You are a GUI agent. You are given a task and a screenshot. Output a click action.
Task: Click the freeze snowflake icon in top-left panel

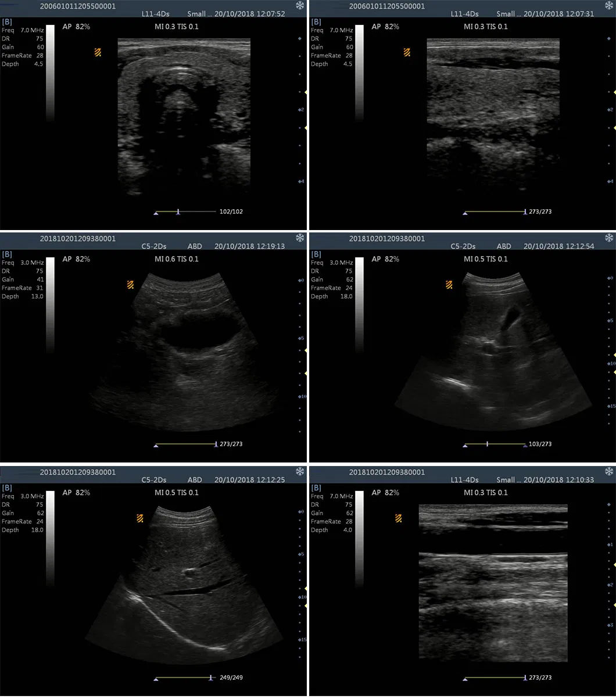coord(300,5)
